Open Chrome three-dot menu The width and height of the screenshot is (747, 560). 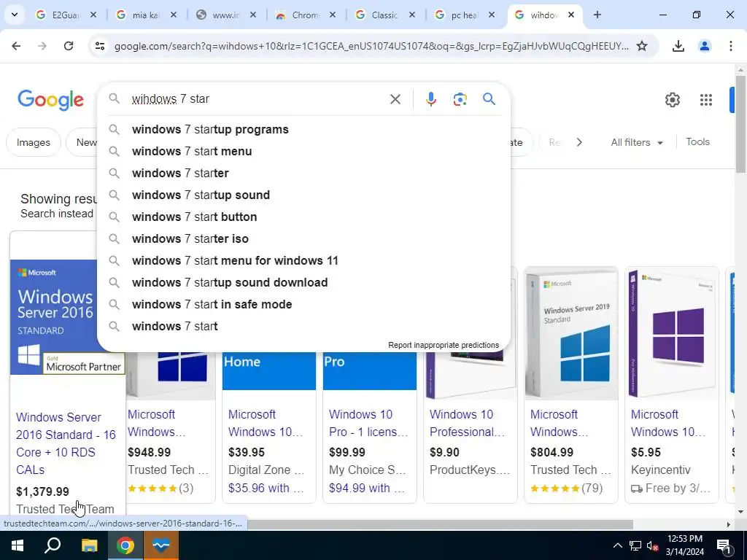[730, 46]
